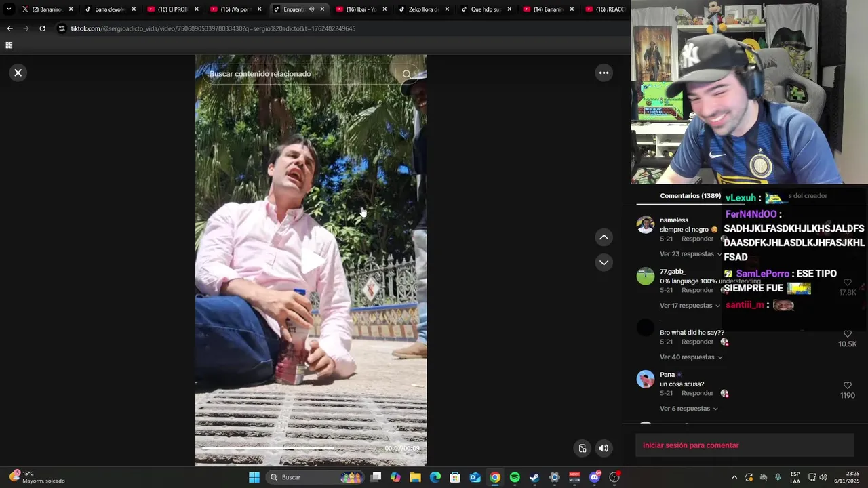This screenshot has width=868, height=488.
Task: Click the taskbar 'Buscar' search box
Action: point(316,477)
